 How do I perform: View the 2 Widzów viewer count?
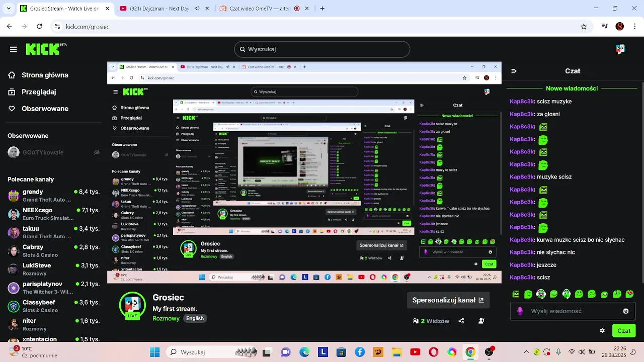[431, 321]
